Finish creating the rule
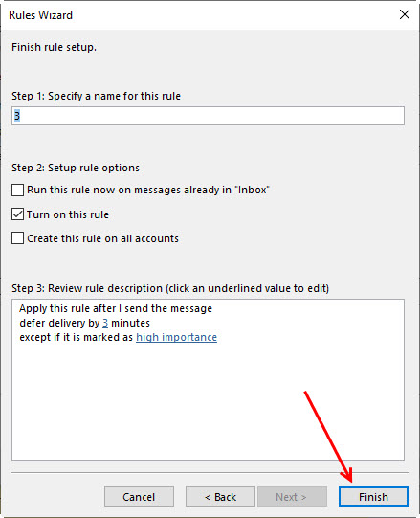Image resolution: width=420 pixels, height=518 pixels. pyautogui.click(x=373, y=497)
